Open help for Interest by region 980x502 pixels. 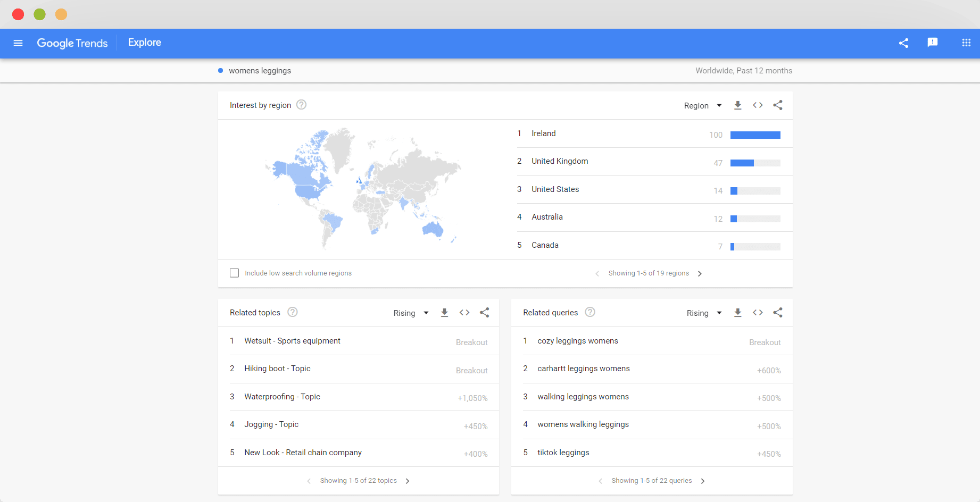pyautogui.click(x=301, y=105)
